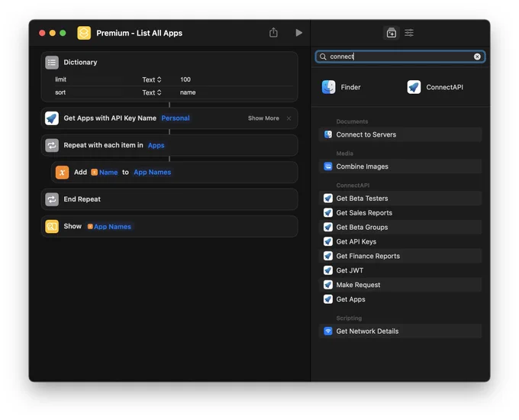Click the Premium - List All Apps title
519x420 pixels.
pyautogui.click(x=139, y=33)
